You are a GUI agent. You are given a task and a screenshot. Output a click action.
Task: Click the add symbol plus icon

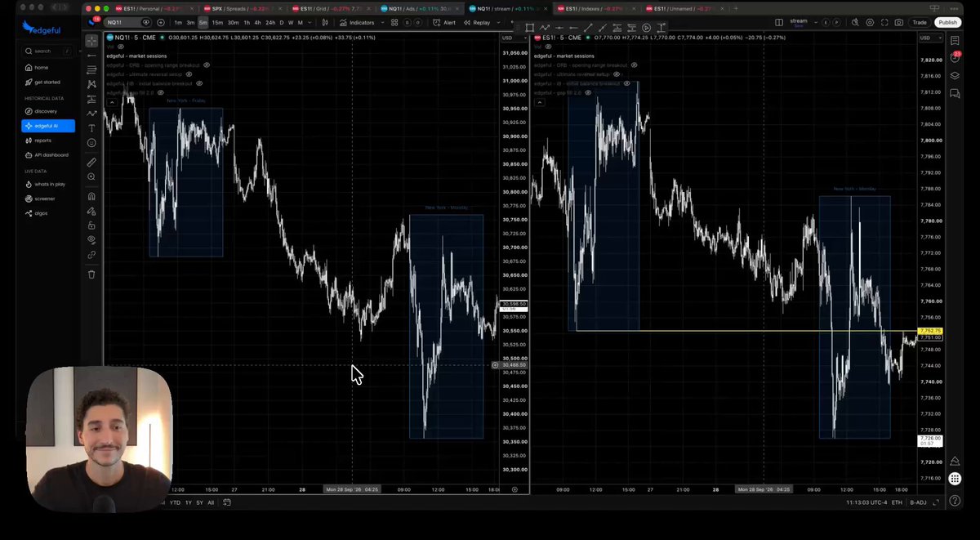pyautogui.click(x=160, y=23)
